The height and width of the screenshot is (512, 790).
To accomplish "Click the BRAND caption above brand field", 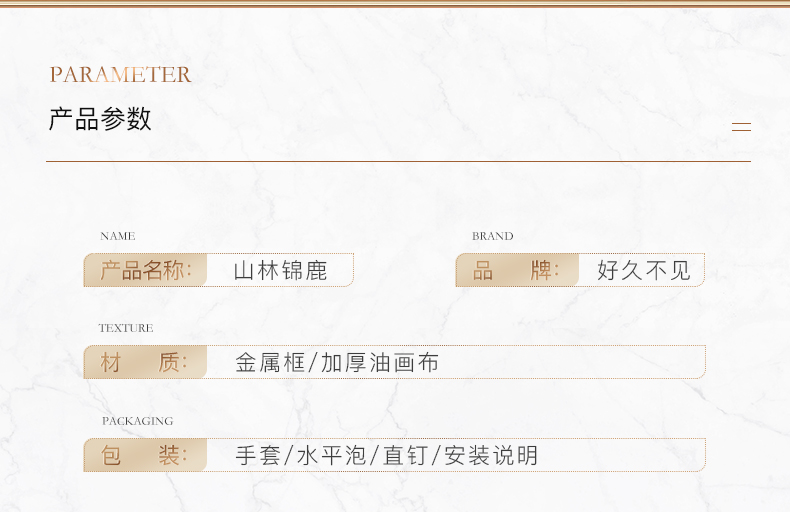I will [492, 236].
